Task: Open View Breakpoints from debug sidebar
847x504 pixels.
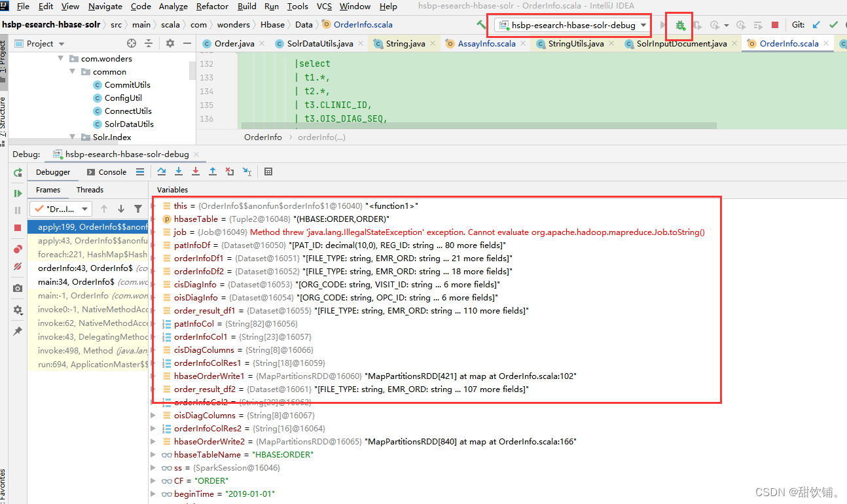Action: click(x=18, y=249)
